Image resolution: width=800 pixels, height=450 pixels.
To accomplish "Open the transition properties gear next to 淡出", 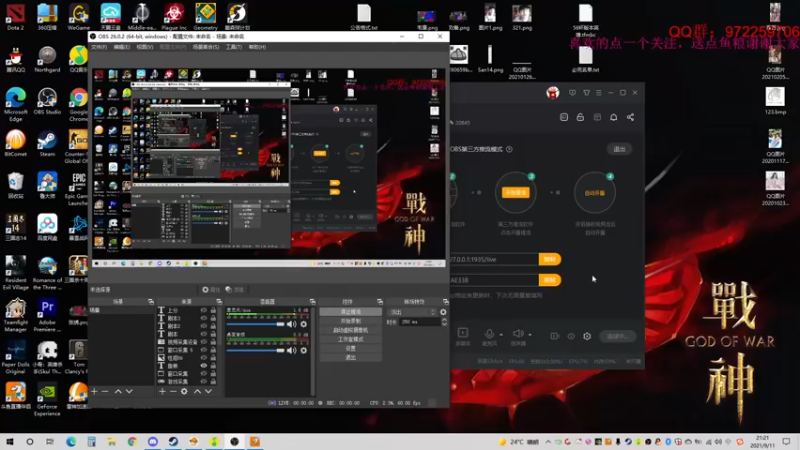I will pos(443,312).
